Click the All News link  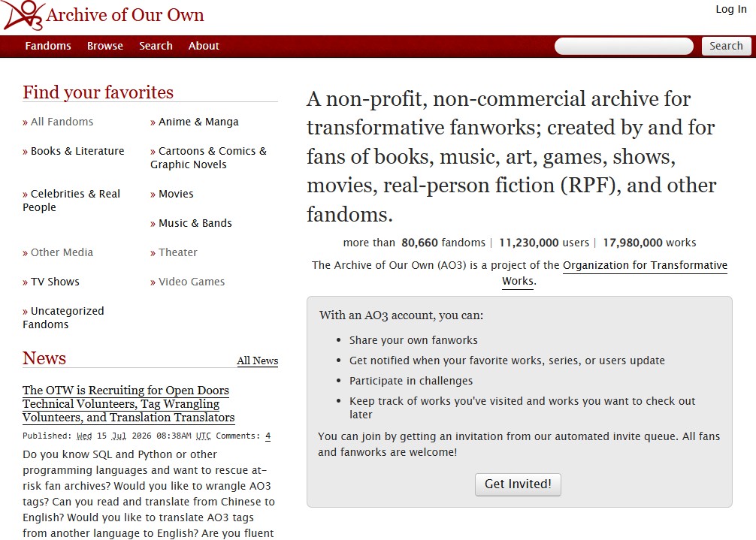[258, 361]
